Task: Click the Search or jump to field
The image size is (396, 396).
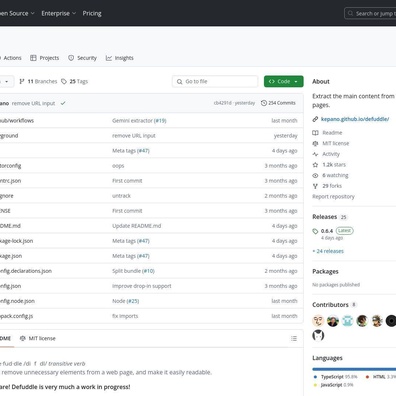Action: pyautogui.click(x=370, y=13)
